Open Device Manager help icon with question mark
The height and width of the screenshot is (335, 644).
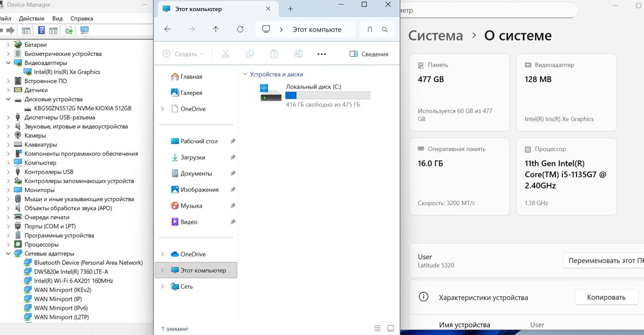click(41, 31)
